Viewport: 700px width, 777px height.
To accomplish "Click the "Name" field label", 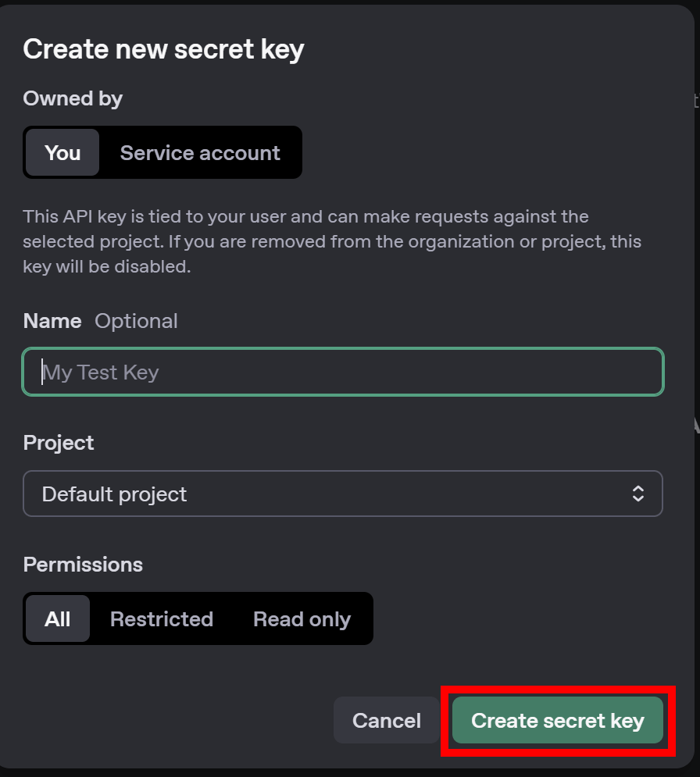I will click(52, 321).
